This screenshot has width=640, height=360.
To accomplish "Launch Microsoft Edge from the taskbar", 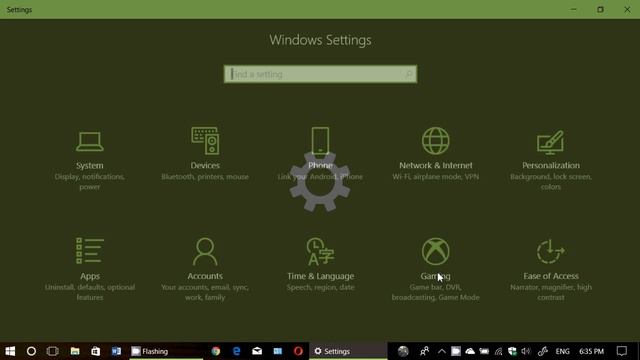I will click(236, 351).
